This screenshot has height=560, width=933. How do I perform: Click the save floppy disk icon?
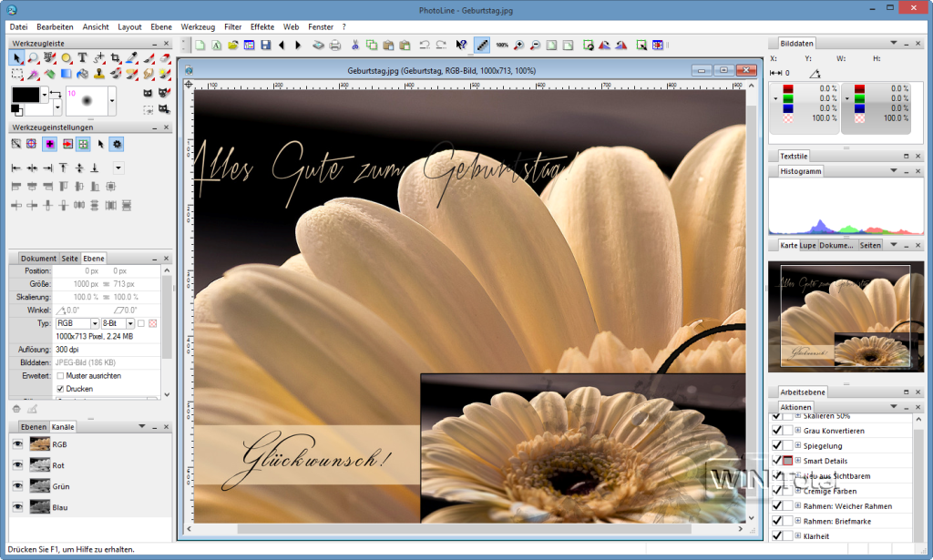pyautogui.click(x=266, y=46)
